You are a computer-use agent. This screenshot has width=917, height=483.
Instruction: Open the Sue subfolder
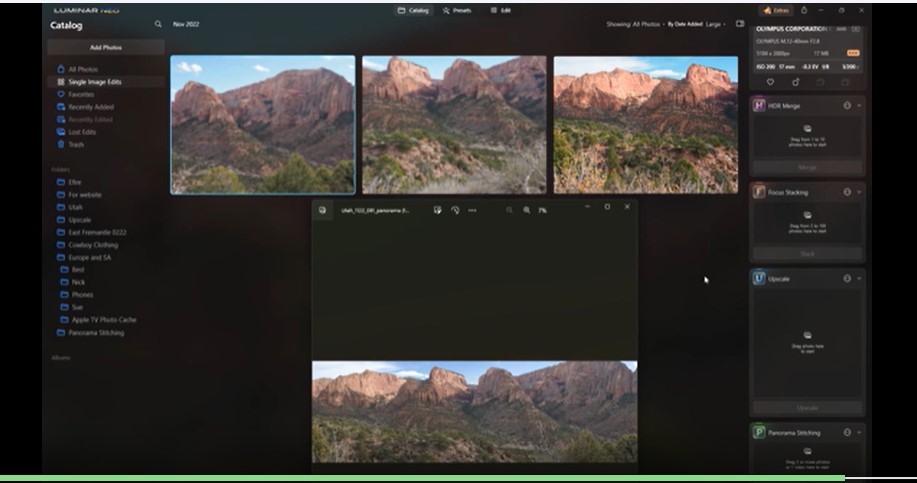[x=77, y=308]
